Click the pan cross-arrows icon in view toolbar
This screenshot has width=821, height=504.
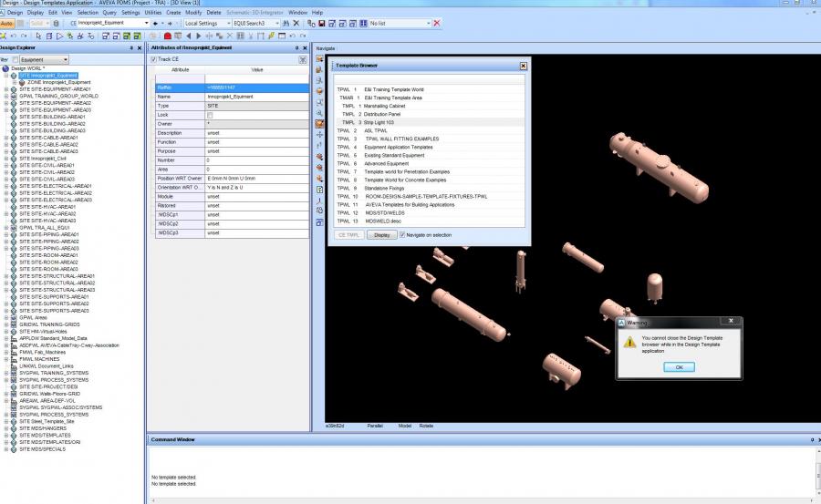319,135
